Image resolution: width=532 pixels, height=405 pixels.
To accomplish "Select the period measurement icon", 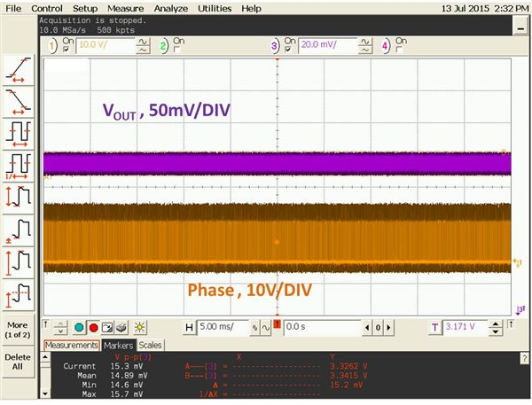I will (x=20, y=132).
